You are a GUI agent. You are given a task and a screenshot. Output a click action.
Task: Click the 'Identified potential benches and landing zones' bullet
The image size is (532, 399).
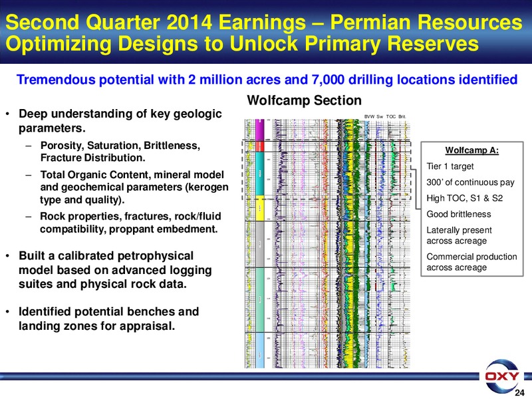pos(108,319)
